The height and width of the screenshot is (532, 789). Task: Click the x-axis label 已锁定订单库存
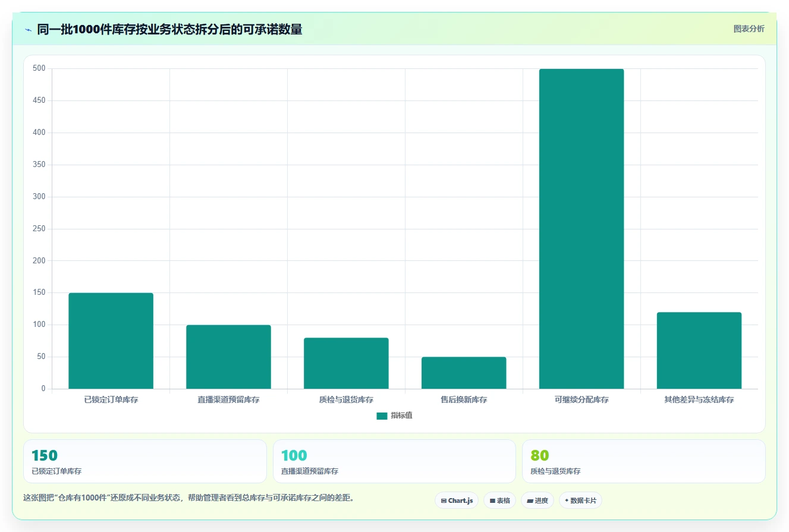pyautogui.click(x=111, y=400)
